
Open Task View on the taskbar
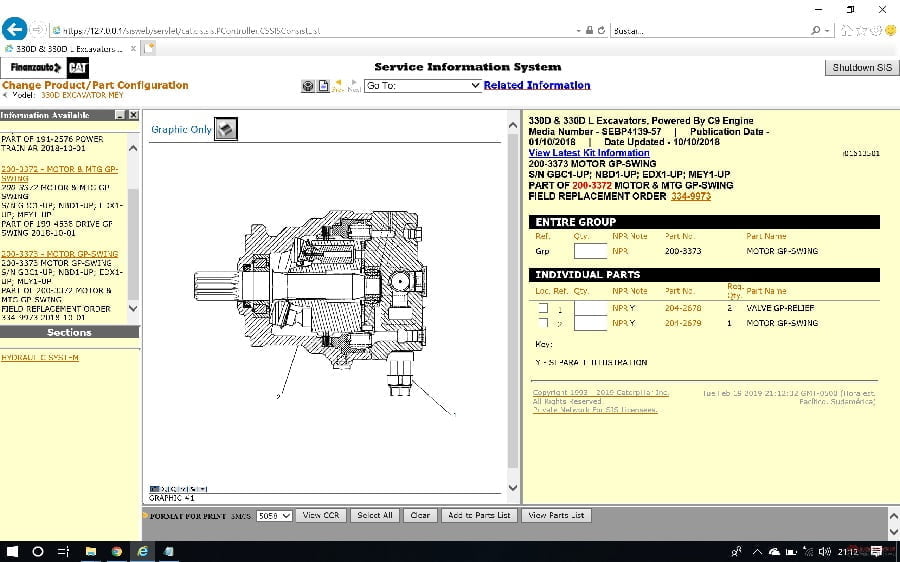click(64, 552)
